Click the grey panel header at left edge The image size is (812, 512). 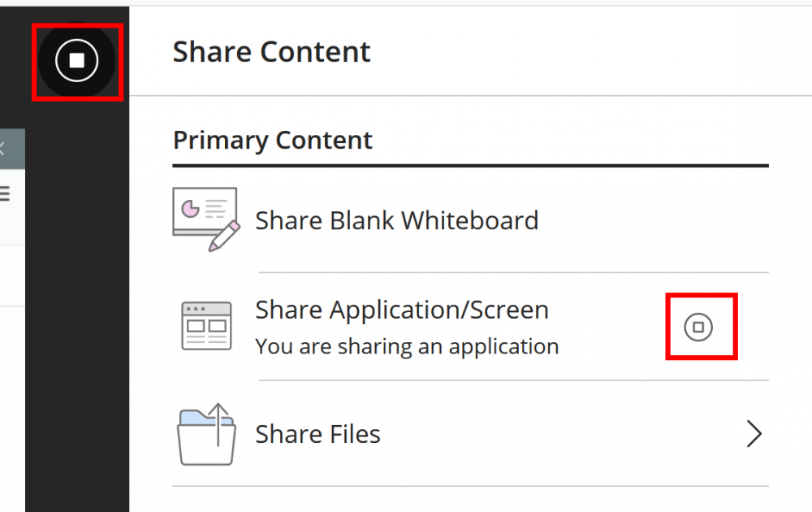[12, 158]
